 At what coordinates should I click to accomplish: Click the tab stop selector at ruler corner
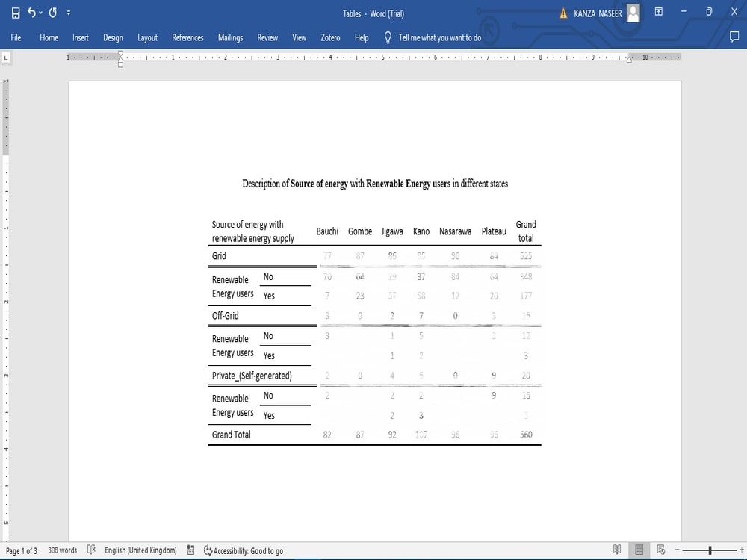(x=6, y=57)
